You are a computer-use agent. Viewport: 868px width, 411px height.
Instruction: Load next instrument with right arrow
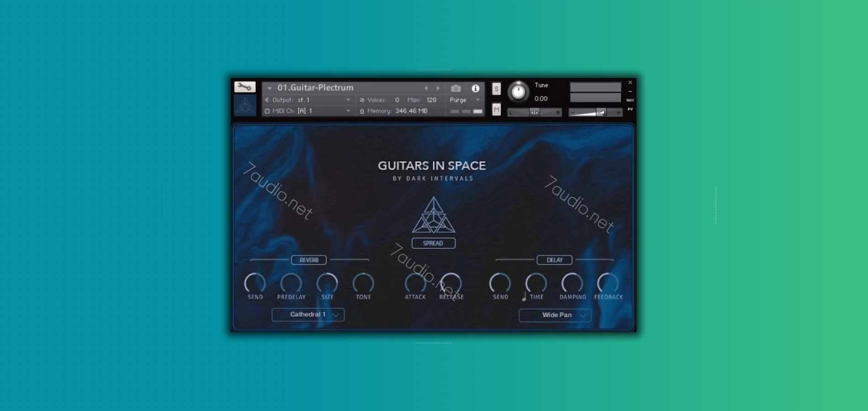(438, 88)
